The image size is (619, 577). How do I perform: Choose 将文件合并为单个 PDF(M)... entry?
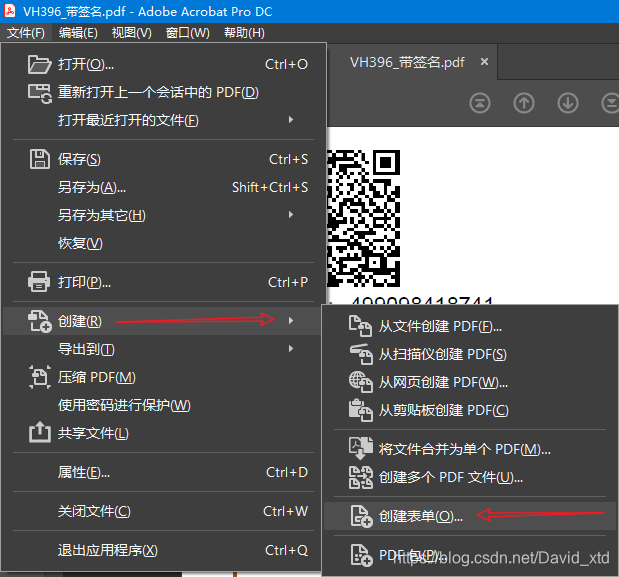[470, 449]
